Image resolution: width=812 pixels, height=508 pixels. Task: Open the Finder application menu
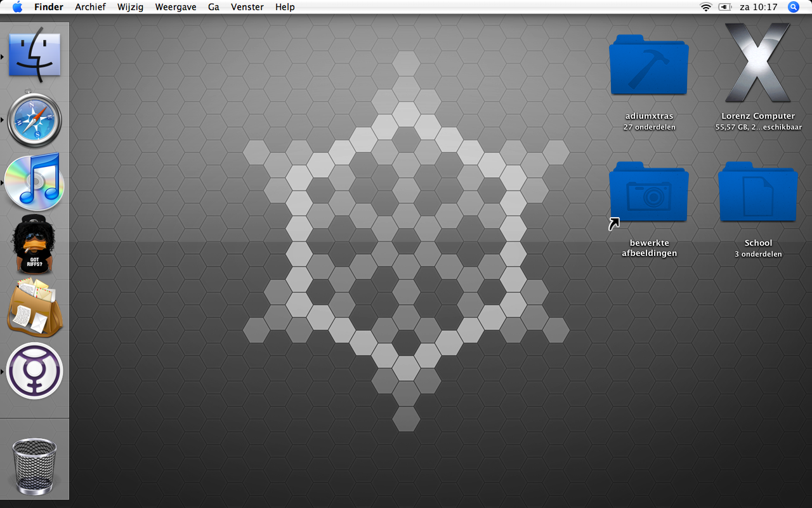(49, 7)
